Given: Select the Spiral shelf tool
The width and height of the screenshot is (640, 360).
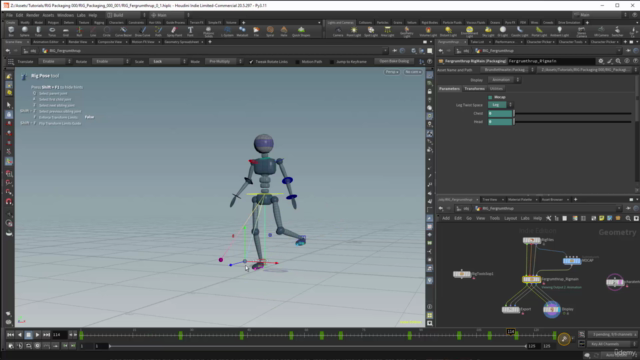Looking at the screenshot, I should [x=270, y=31].
